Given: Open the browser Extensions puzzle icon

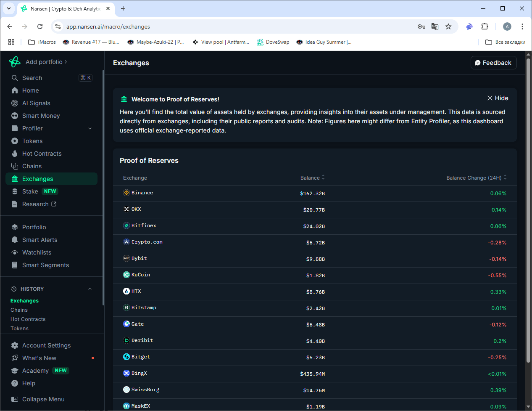Looking at the screenshot, I should point(485,27).
